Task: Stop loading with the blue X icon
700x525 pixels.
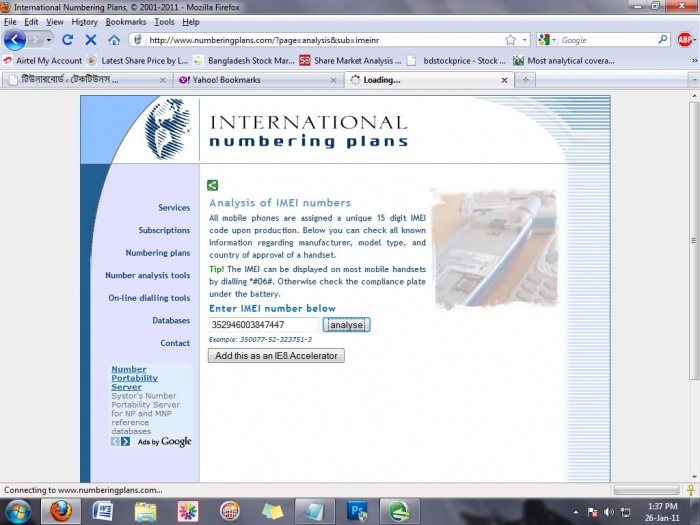Action: tap(91, 40)
